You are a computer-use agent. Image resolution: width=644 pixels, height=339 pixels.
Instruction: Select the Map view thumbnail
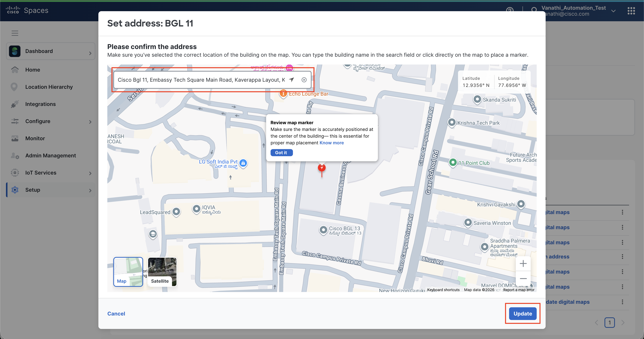[128, 272]
